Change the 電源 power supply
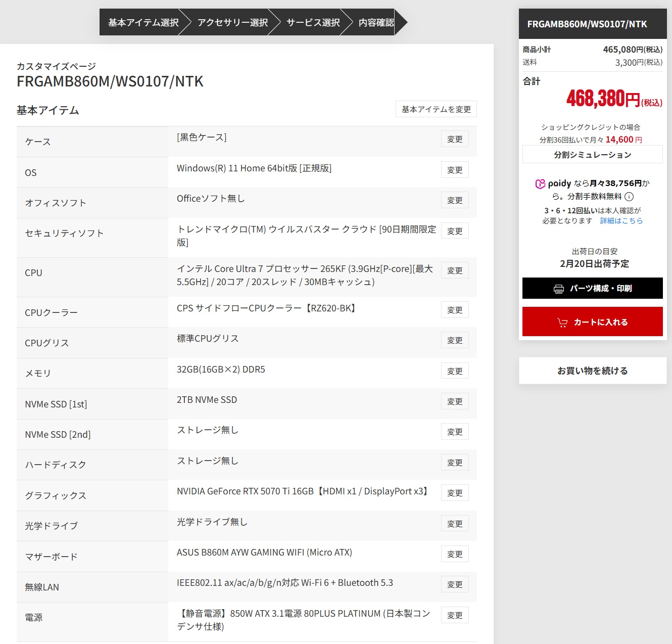 (x=455, y=615)
